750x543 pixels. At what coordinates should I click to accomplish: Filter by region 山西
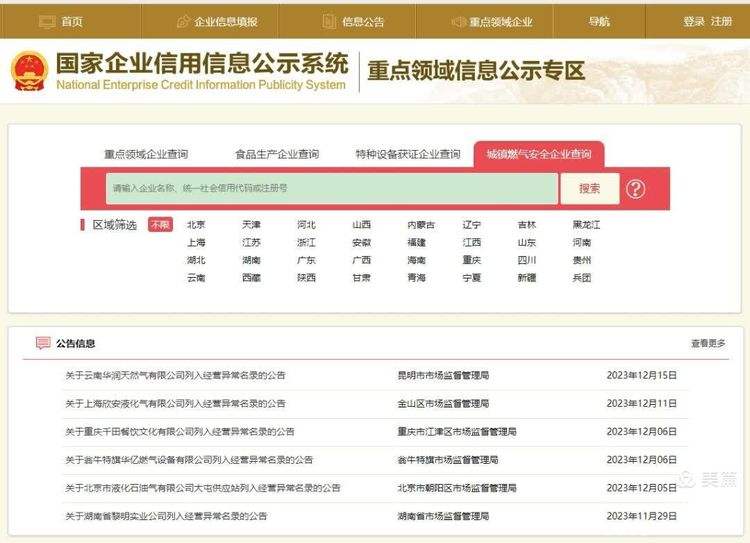click(x=362, y=224)
